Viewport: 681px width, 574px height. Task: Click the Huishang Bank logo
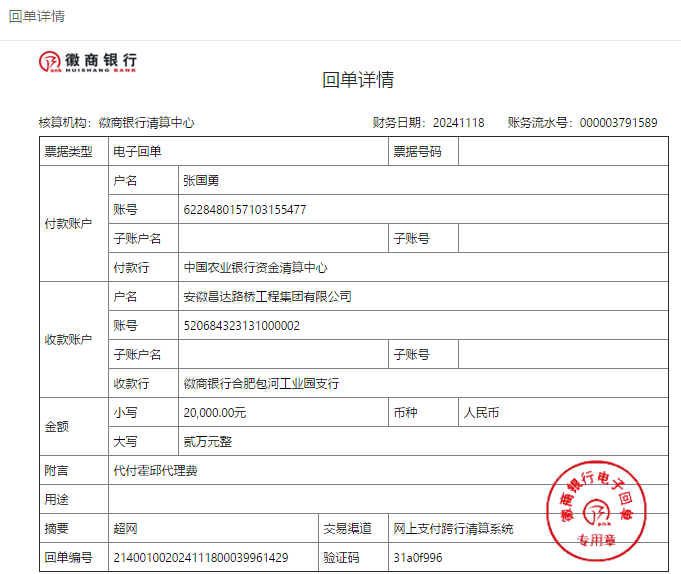(88, 61)
